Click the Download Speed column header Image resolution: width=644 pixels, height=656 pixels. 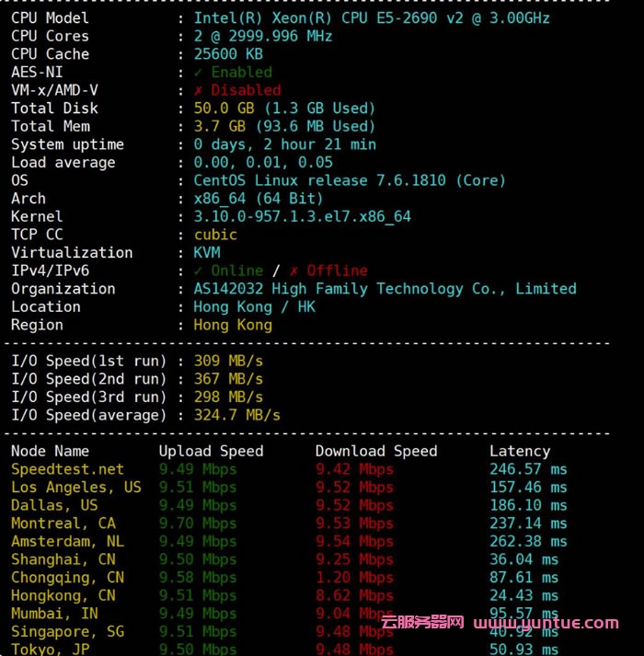point(376,451)
